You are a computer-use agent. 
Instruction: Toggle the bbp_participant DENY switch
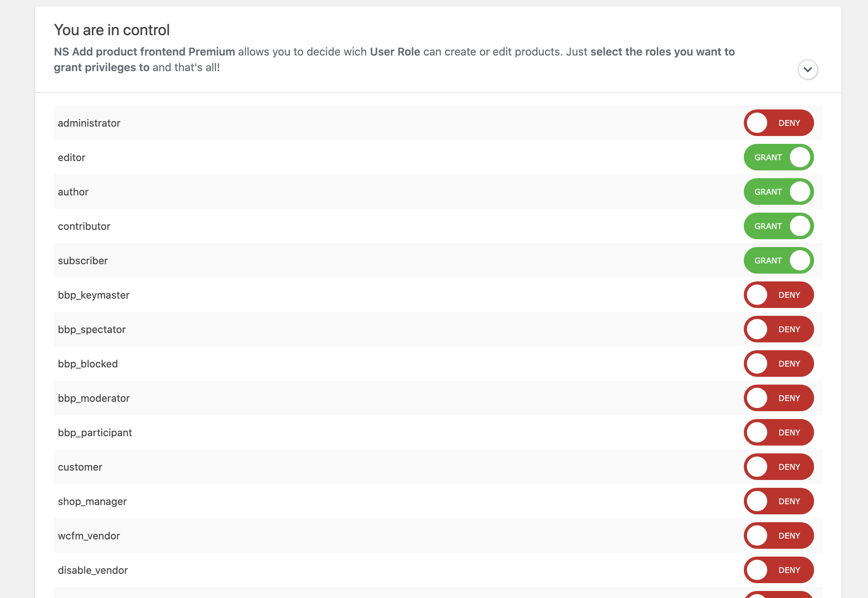[x=779, y=432]
